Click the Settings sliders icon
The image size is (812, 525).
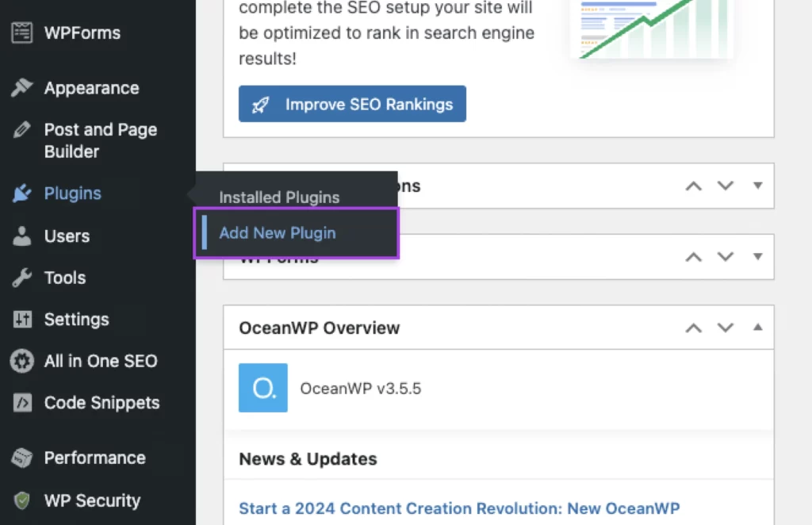(x=22, y=320)
